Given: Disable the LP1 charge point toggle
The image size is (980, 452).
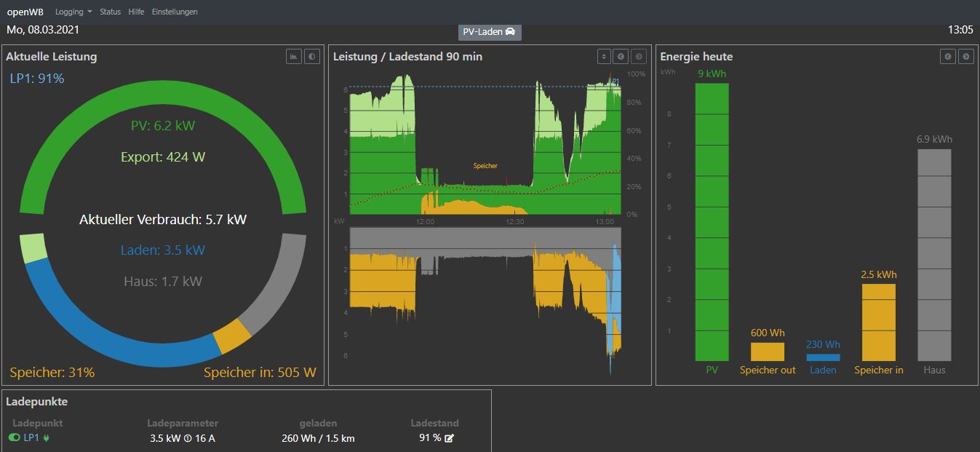Looking at the screenshot, I should tap(15, 438).
